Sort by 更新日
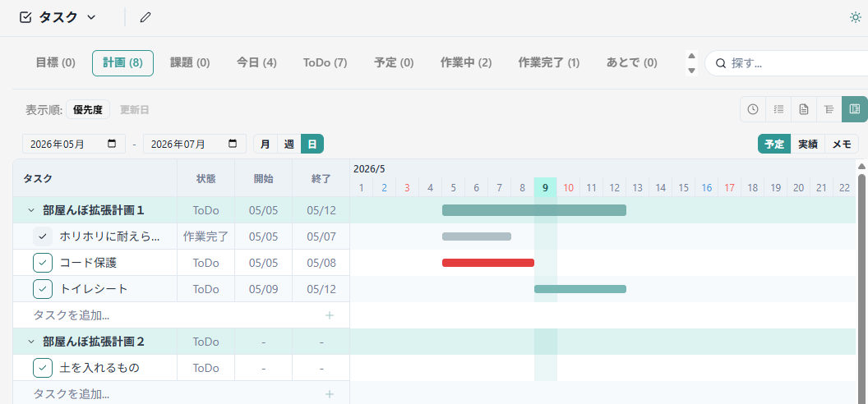 point(135,109)
